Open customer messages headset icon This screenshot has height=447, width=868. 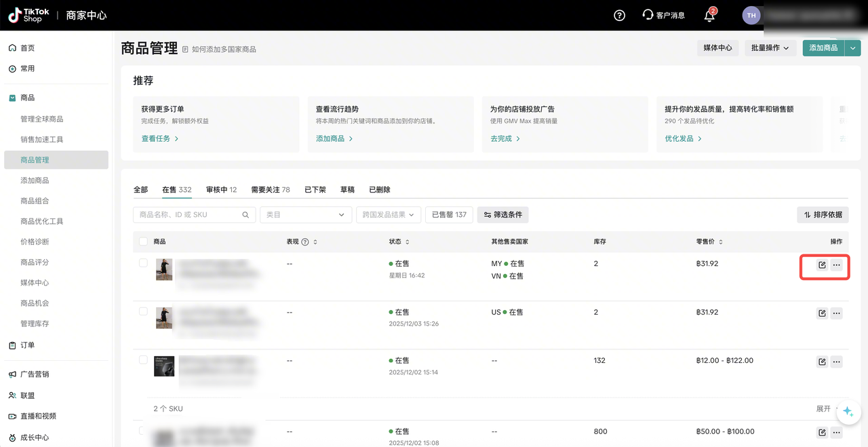648,16
